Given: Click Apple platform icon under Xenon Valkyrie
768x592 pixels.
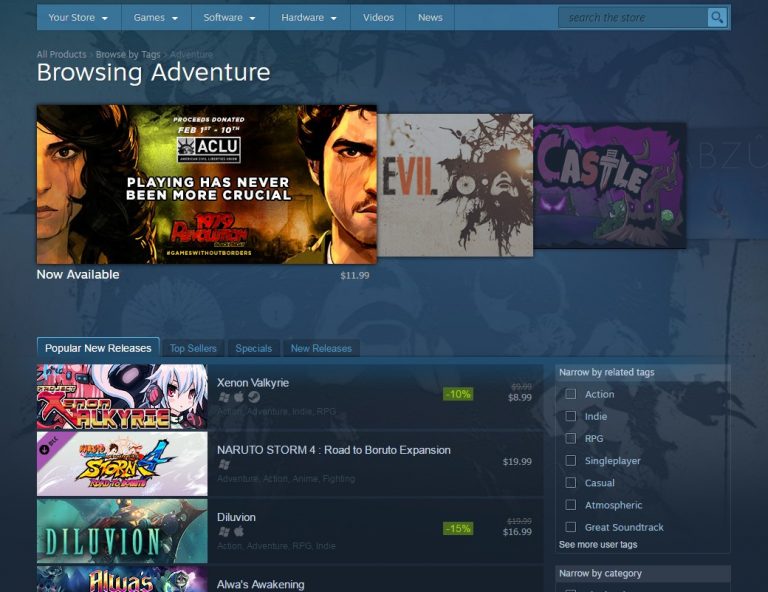Looking at the screenshot, I should click(x=239, y=397).
